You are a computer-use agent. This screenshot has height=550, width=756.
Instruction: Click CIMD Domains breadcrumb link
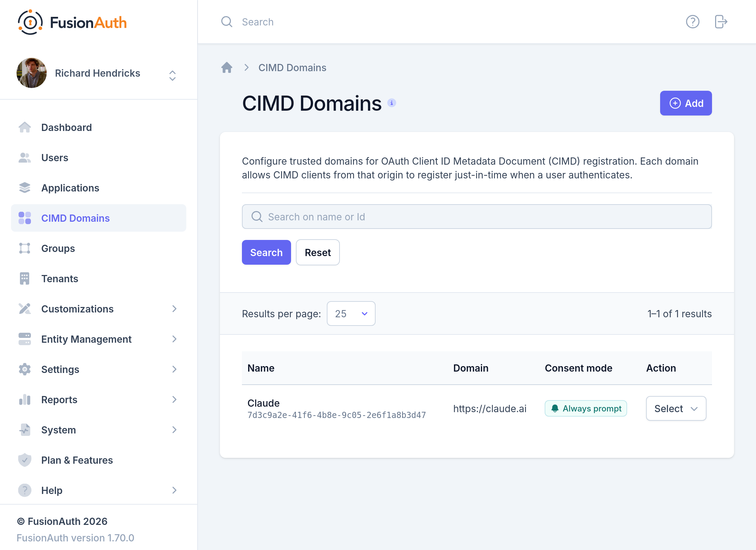(x=292, y=67)
